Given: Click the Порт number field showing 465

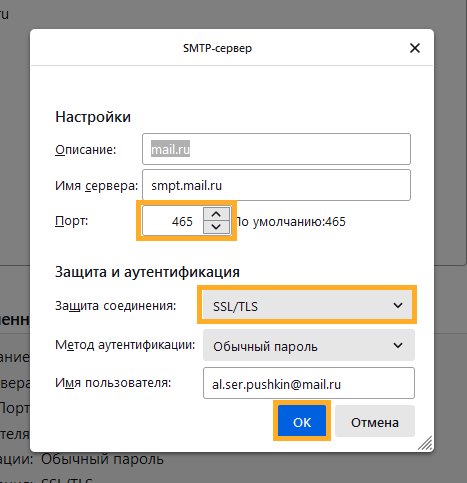Looking at the screenshot, I should click(173, 221).
